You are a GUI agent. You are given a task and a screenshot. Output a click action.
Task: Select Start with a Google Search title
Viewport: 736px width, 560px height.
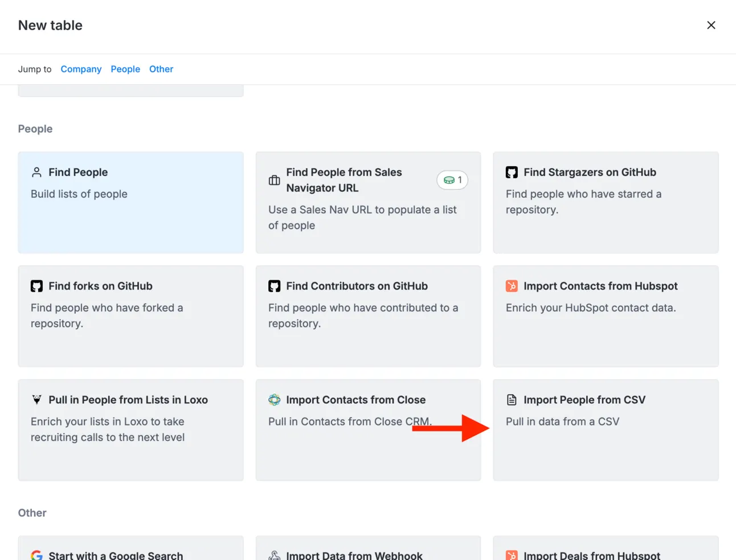coord(116,555)
